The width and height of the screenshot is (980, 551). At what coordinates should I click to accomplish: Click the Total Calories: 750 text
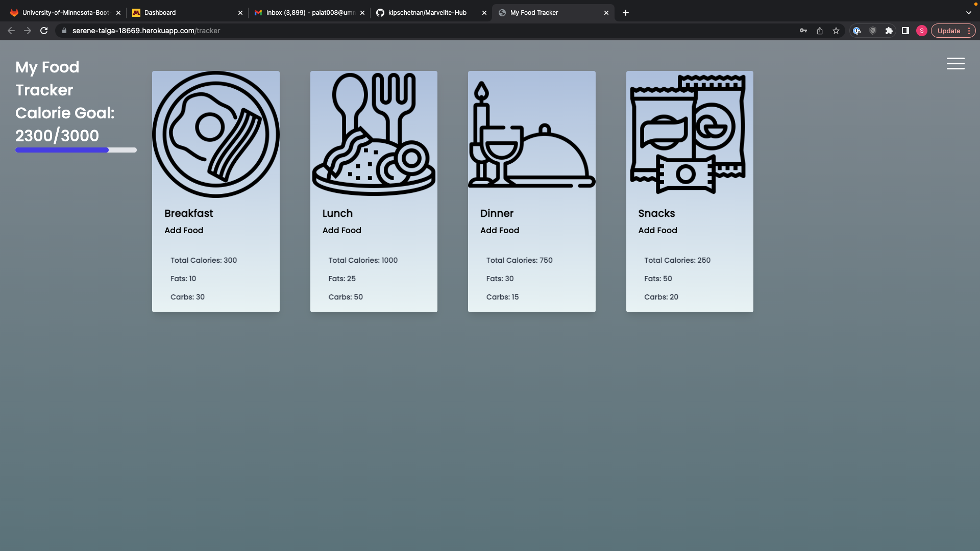[520, 260]
